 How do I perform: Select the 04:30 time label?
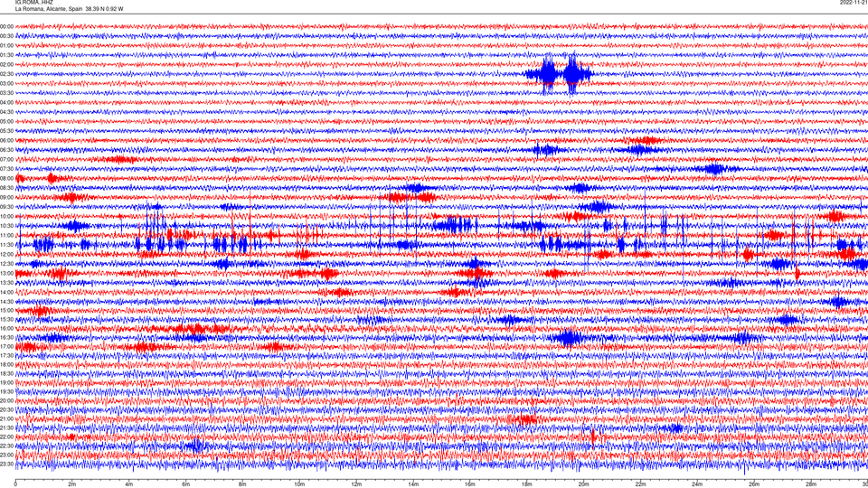6,112
